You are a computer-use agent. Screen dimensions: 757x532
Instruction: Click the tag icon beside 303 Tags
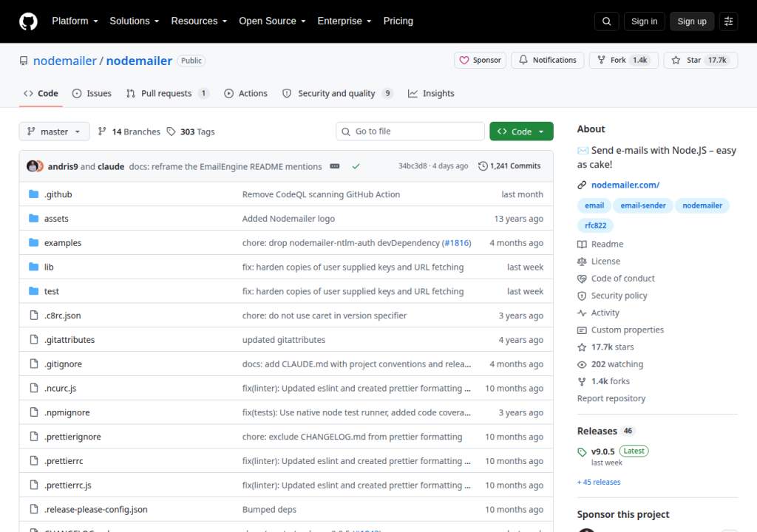[x=171, y=132]
